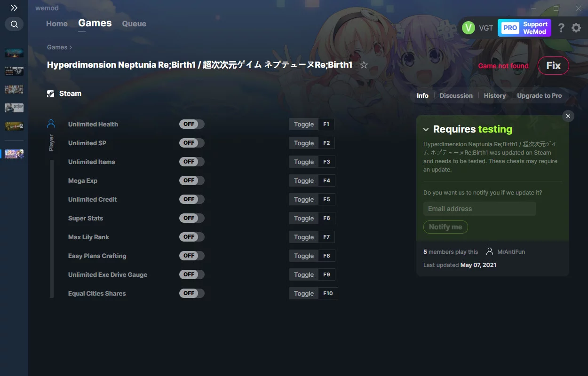The height and width of the screenshot is (376, 588).
Task: Change the F3 hotkey for Unlimited Items
Action: coord(326,162)
